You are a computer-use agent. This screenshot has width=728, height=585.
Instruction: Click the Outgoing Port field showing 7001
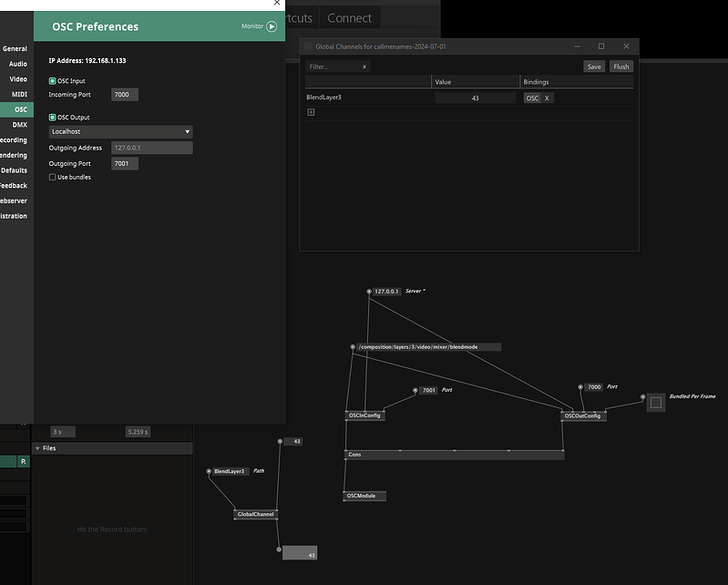pyautogui.click(x=125, y=163)
